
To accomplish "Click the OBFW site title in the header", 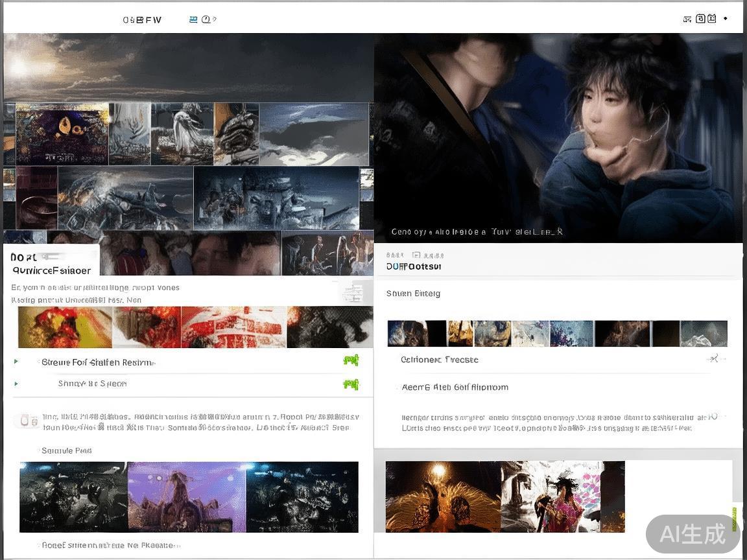I will 143,19.
